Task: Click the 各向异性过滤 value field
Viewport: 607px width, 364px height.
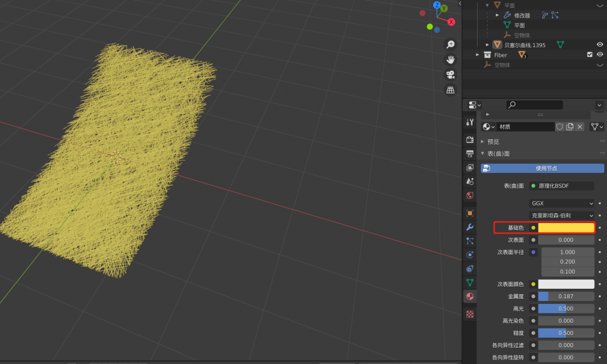Action: pyautogui.click(x=566, y=345)
